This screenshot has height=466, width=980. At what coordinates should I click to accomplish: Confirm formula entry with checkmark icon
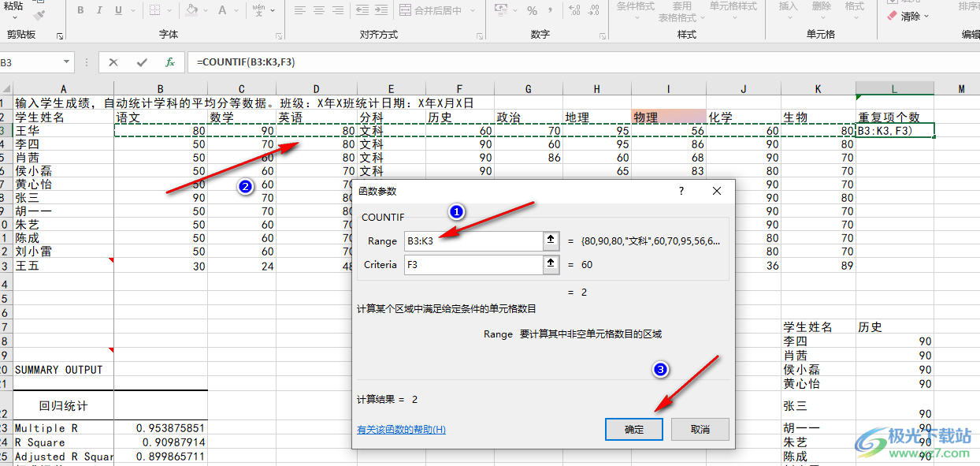[142, 62]
